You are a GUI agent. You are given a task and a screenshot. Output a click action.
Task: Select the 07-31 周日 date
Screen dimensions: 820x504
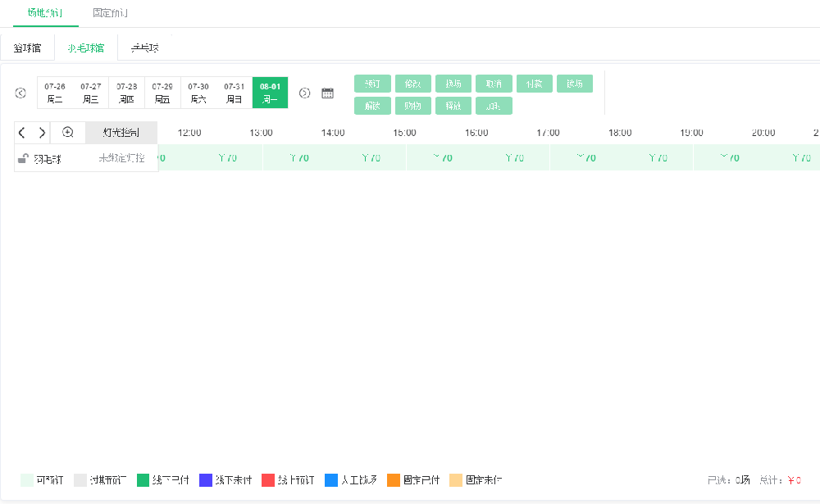[235, 93]
